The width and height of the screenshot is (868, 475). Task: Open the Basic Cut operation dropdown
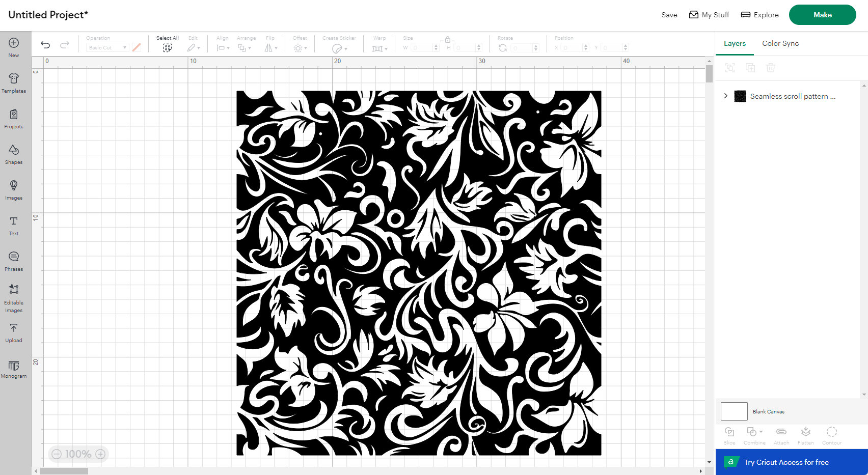click(106, 47)
